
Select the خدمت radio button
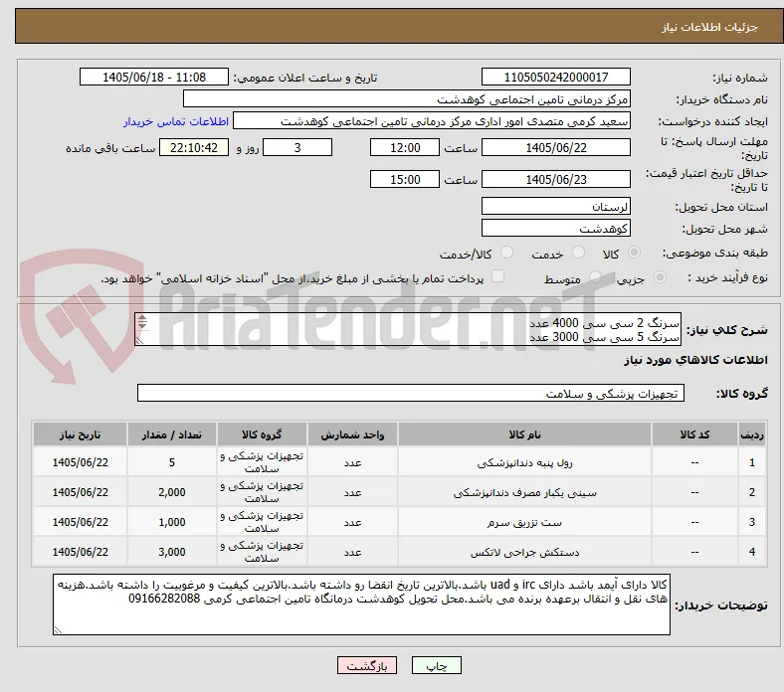tap(578, 253)
